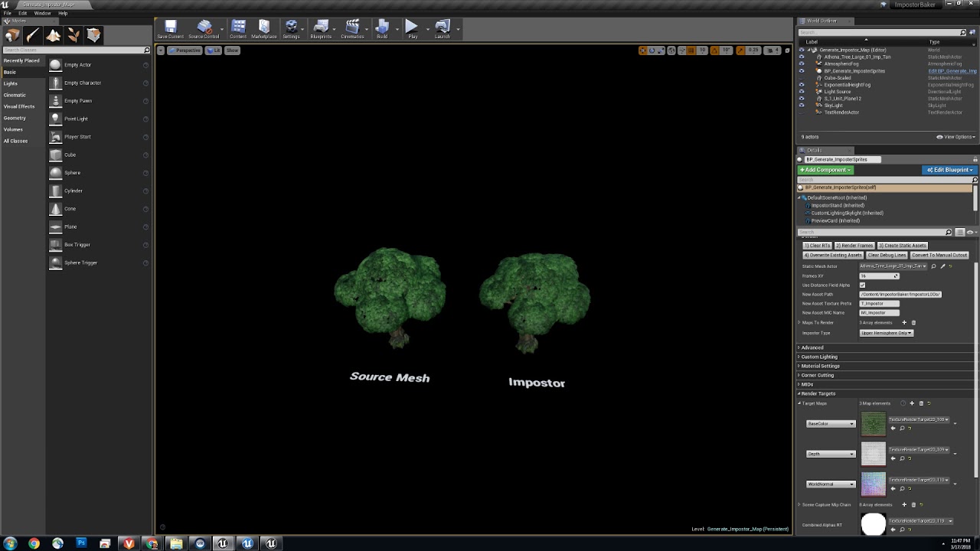
Task: Open the Window menu
Action: tap(43, 13)
